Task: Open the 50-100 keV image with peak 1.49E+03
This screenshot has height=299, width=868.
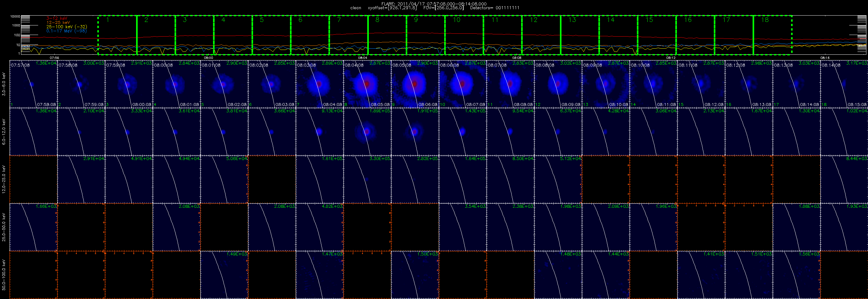Action: [224, 275]
